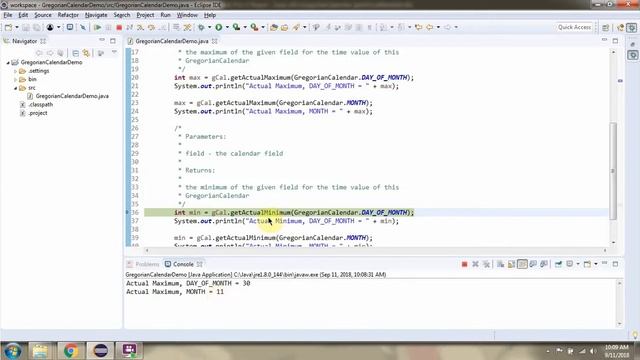Click Collapse All icon in Navigator
640x360 pixels.
76,53
